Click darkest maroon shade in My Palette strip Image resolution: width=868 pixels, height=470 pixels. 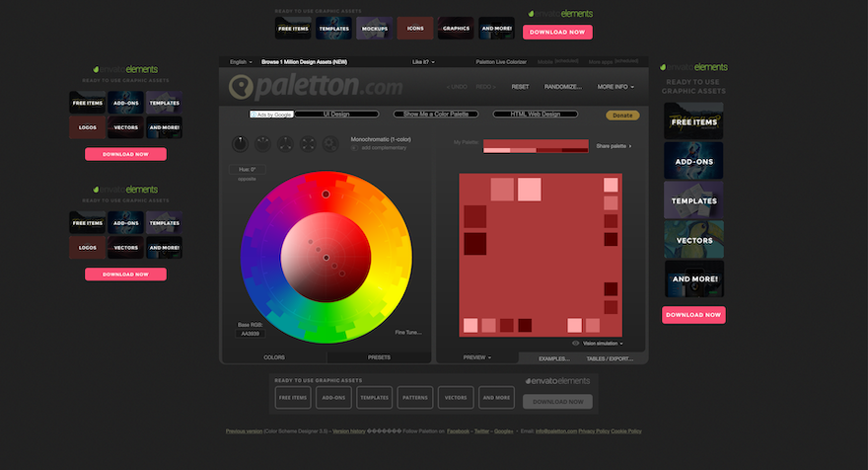coord(575,150)
